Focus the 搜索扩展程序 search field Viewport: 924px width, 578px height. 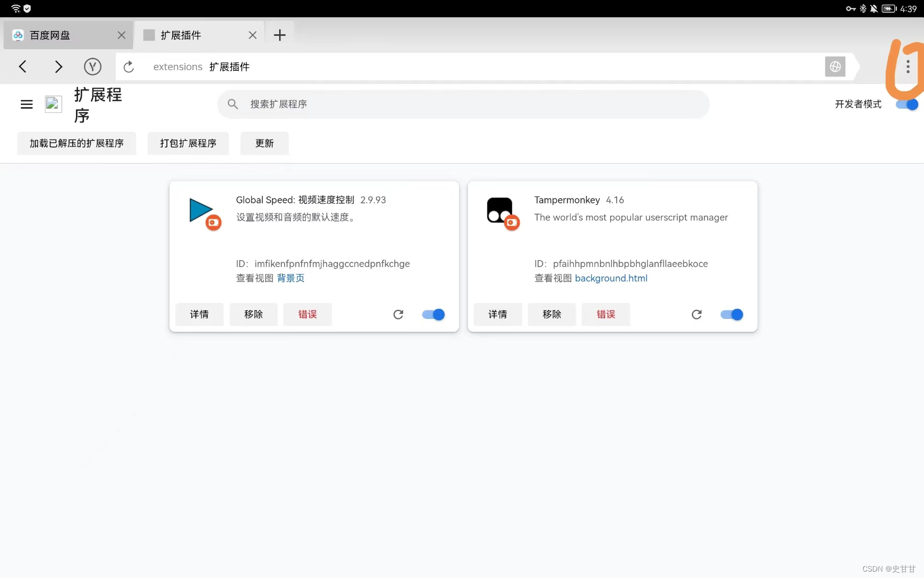(x=464, y=104)
